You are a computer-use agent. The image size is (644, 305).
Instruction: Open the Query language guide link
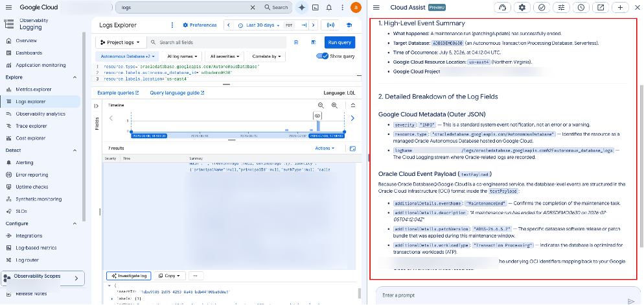[x=177, y=93]
